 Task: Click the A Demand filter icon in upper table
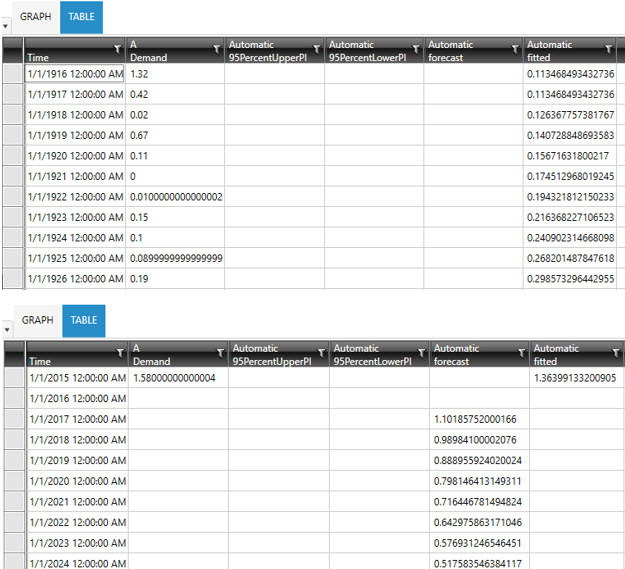coord(217,47)
